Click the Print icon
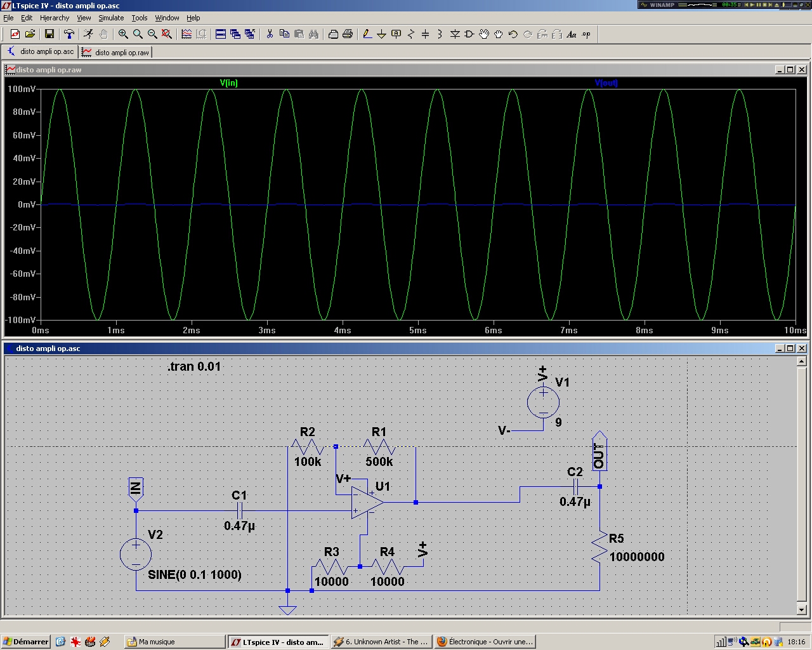 [x=348, y=34]
